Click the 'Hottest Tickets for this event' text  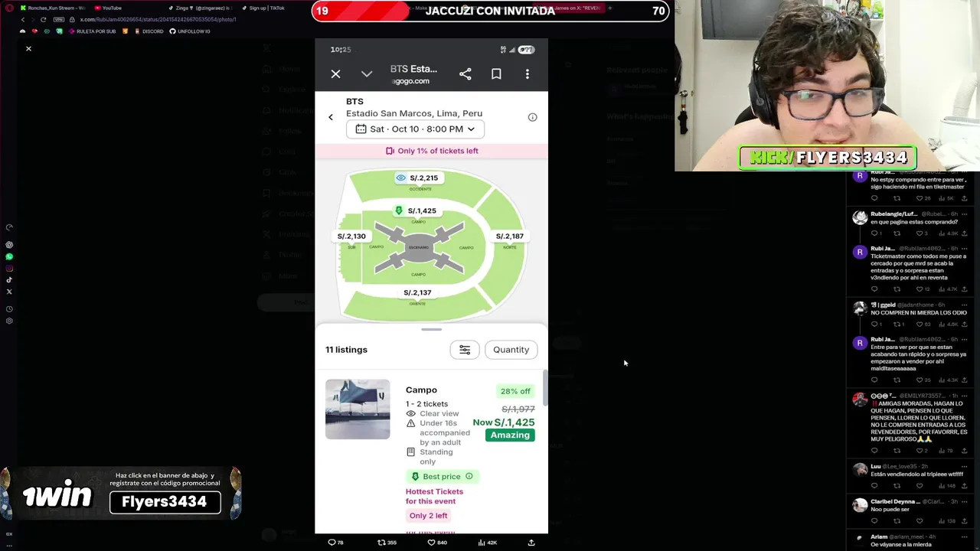coord(434,496)
